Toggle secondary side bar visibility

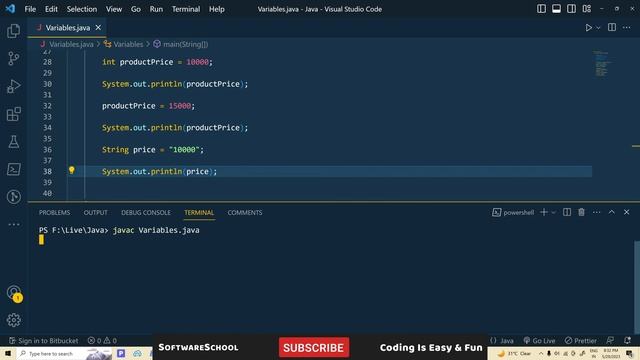571,9
